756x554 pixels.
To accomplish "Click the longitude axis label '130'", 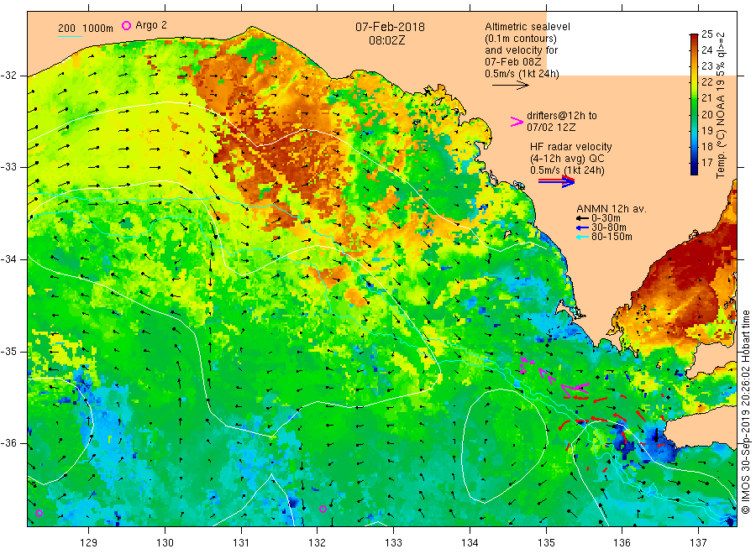I will 165,543.
